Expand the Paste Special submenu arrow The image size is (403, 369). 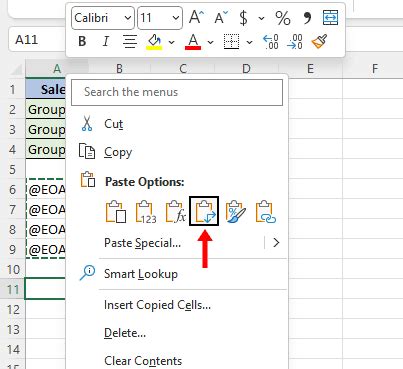coord(276,243)
